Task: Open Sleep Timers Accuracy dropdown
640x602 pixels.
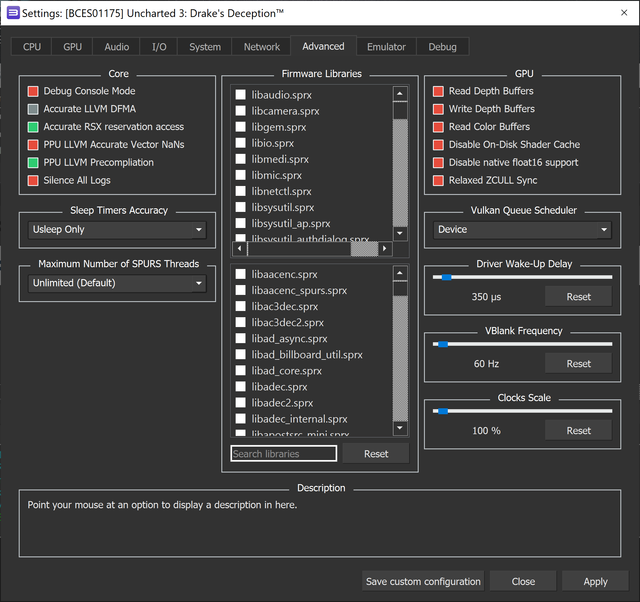Action: [117, 230]
